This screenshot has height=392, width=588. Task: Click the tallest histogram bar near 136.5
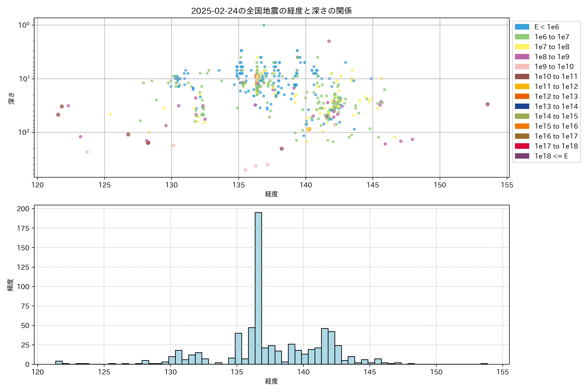click(x=258, y=287)
